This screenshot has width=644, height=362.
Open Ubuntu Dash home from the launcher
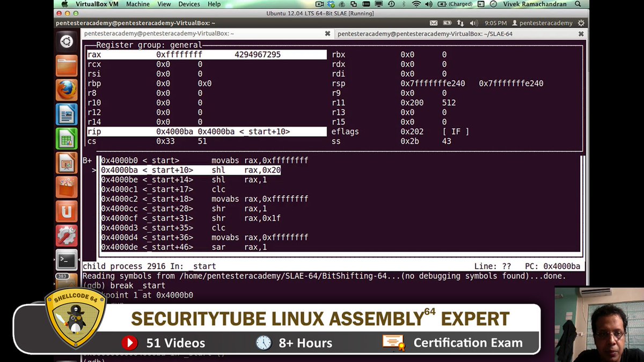pos(67,41)
